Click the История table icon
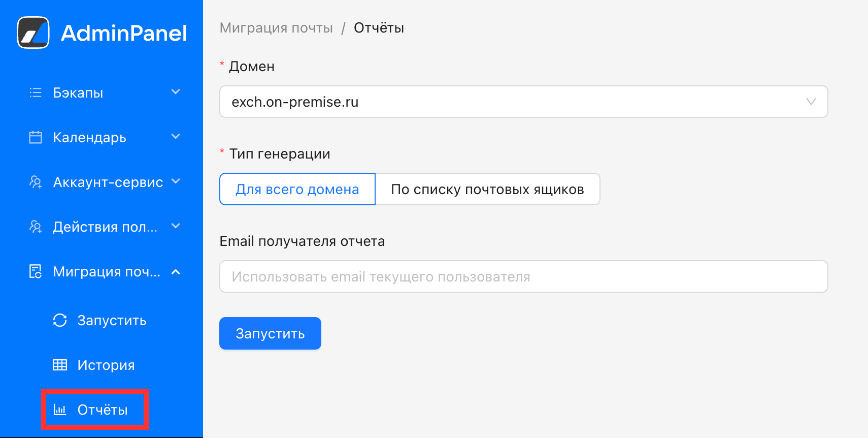This screenshot has width=868, height=438. 60,365
